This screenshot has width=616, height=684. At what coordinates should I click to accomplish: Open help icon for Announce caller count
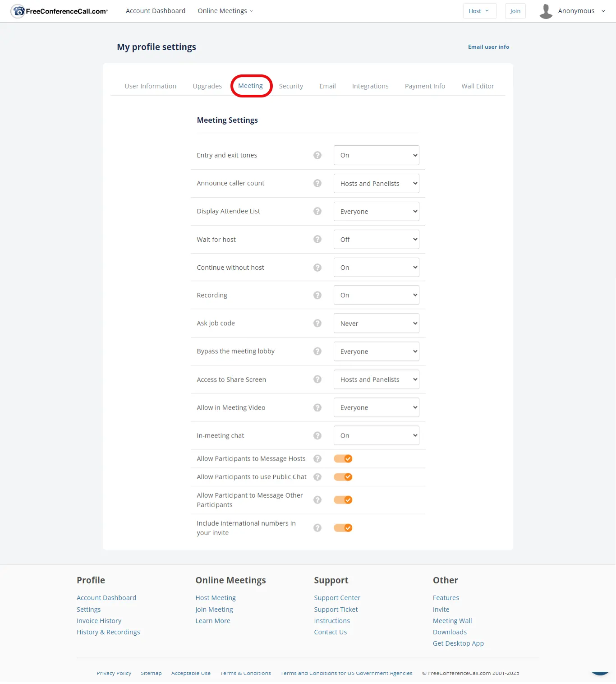click(x=317, y=183)
